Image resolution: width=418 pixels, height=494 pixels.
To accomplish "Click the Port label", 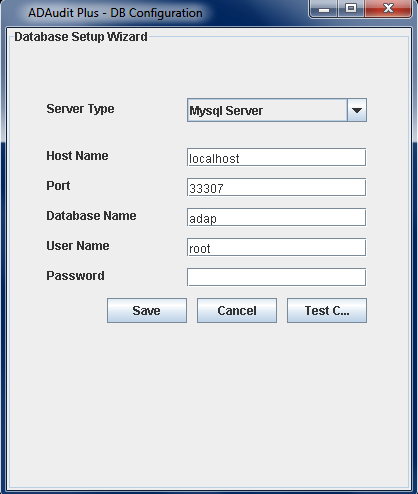I will (x=58, y=186).
